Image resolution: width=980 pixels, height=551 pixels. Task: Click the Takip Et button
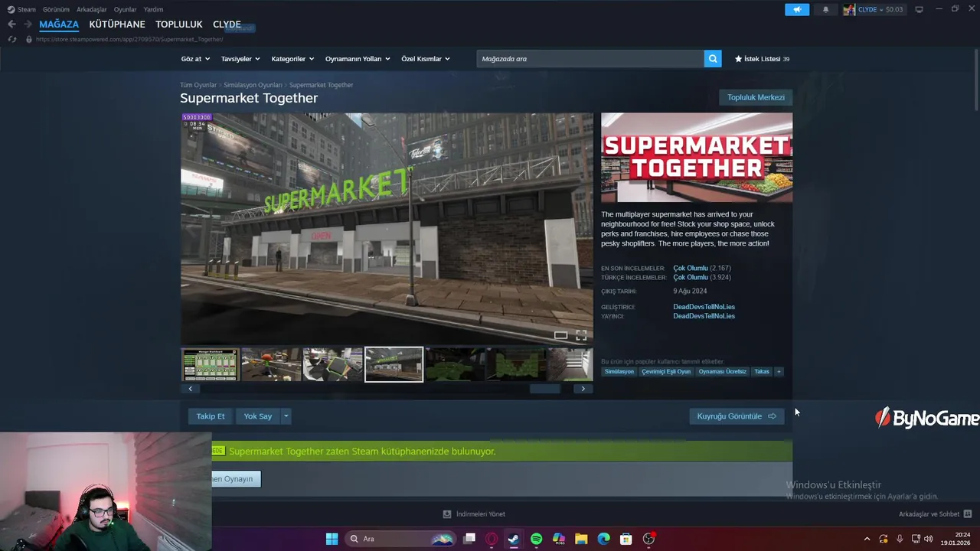211,416
